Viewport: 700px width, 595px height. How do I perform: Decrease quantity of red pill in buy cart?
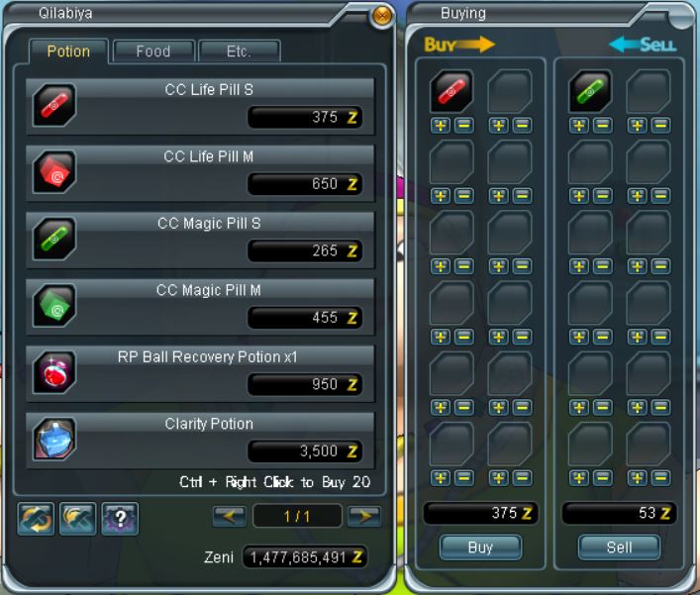click(463, 126)
